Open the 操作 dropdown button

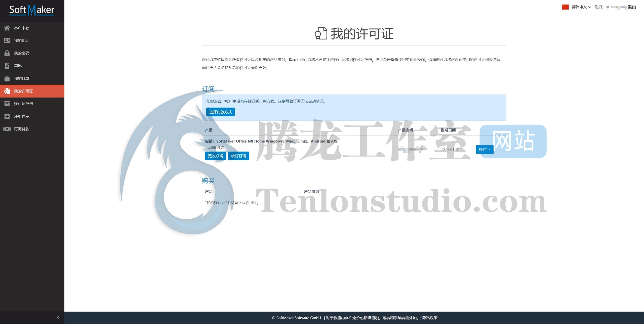(x=485, y=149)
